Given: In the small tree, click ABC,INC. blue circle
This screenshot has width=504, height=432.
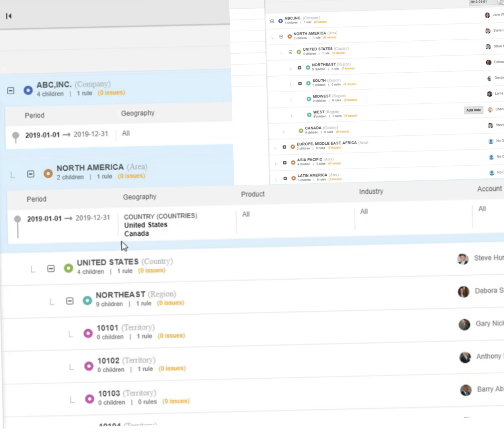Looking at the screenshot, I should tap(280, 21).
